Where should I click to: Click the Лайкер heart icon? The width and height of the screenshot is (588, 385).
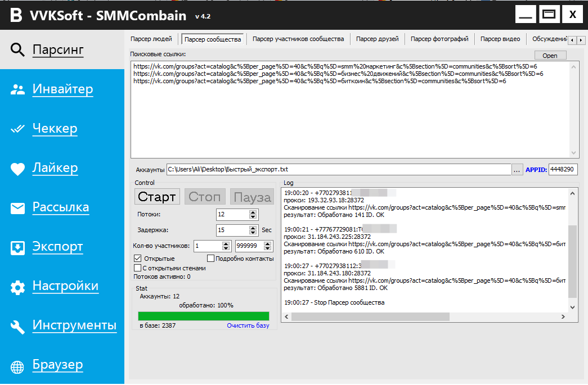pos(17,169)
